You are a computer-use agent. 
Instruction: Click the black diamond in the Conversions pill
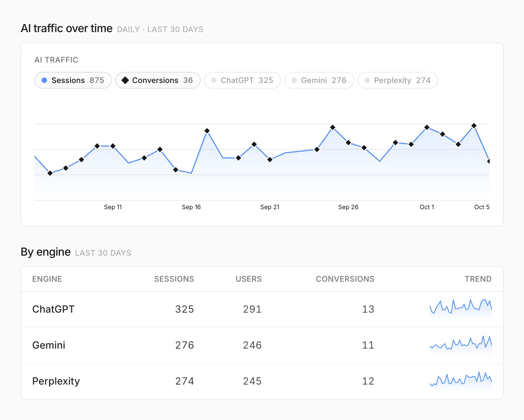click(125, 80)
